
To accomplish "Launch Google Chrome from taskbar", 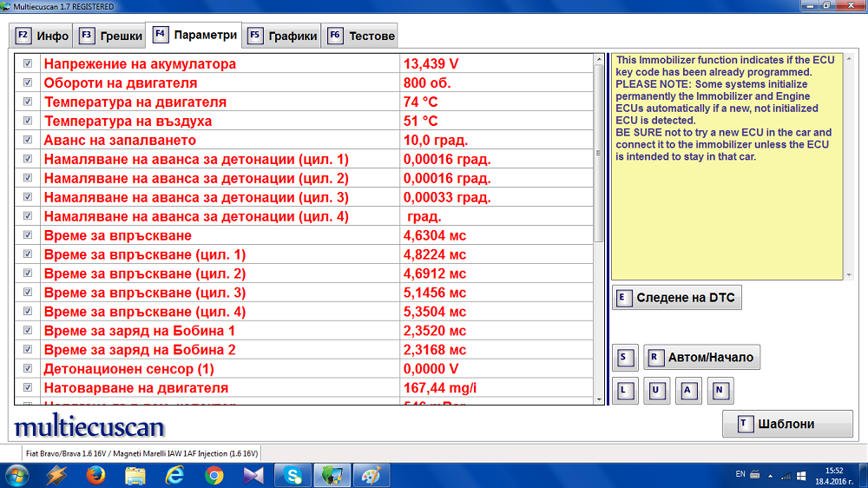I will point(214,475).
